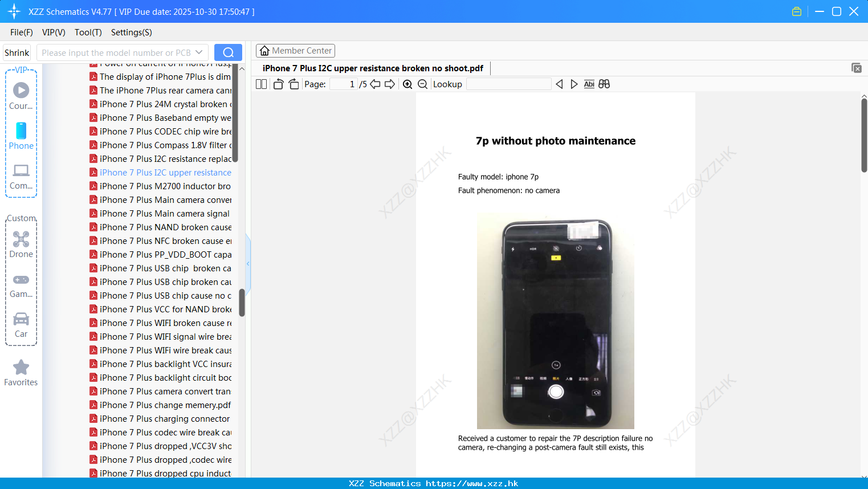This screenshot has width=868, height=489.
Task: Open iPhone 7 Plus Main camera signal file
Action: tap(161, 214)
